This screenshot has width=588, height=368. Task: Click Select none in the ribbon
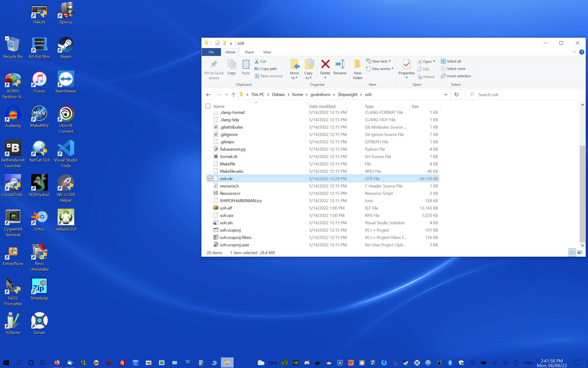(x=453, y=69)
